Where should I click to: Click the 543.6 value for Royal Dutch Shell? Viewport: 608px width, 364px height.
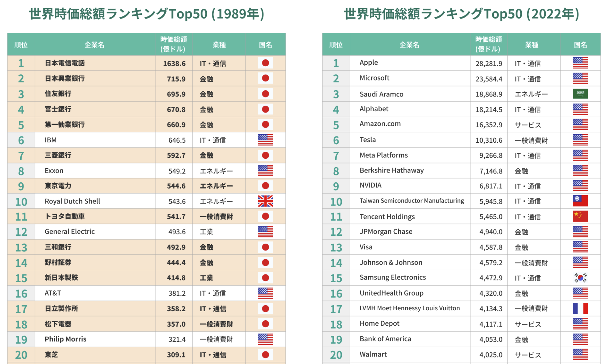point(177,201)
